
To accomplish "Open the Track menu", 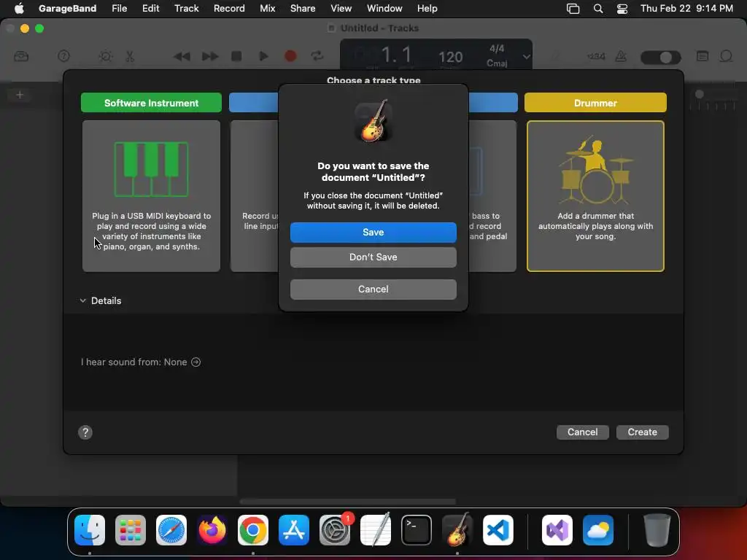I will click(186, 8).
